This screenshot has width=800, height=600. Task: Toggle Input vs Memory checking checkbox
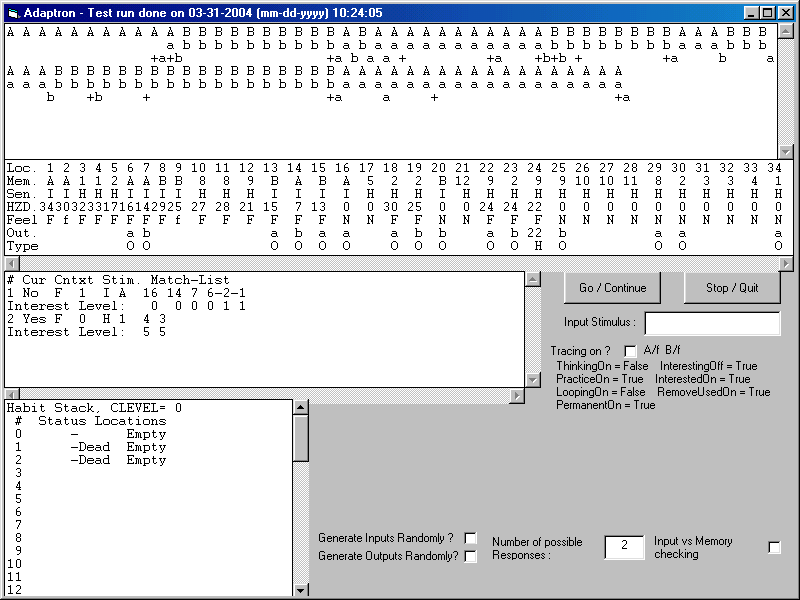coord(774,547)
